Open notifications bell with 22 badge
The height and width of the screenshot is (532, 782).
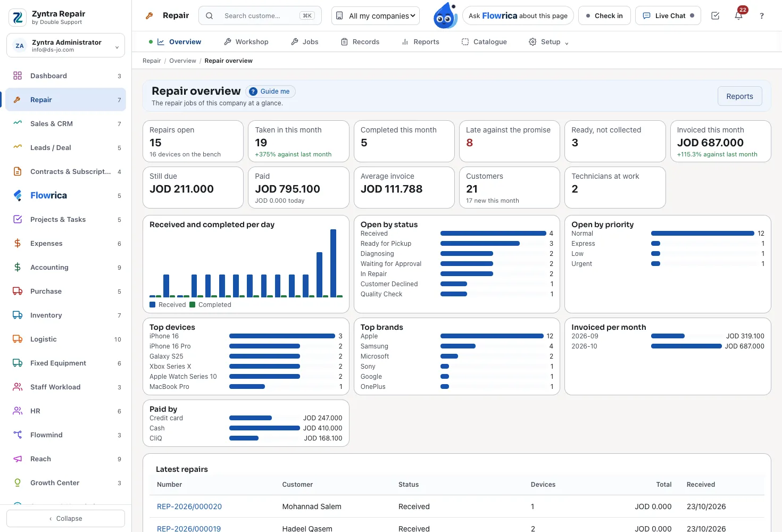(x=739, y=15)
